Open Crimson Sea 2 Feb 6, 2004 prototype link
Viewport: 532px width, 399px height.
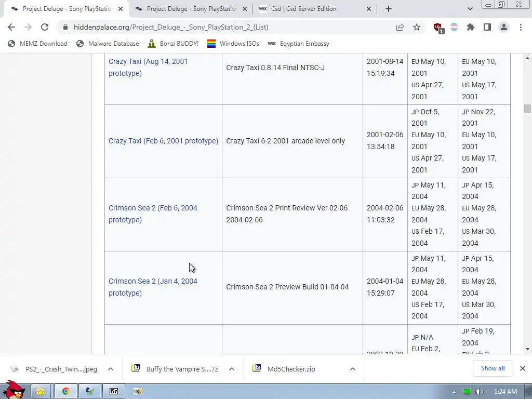(x=153, y=214)
